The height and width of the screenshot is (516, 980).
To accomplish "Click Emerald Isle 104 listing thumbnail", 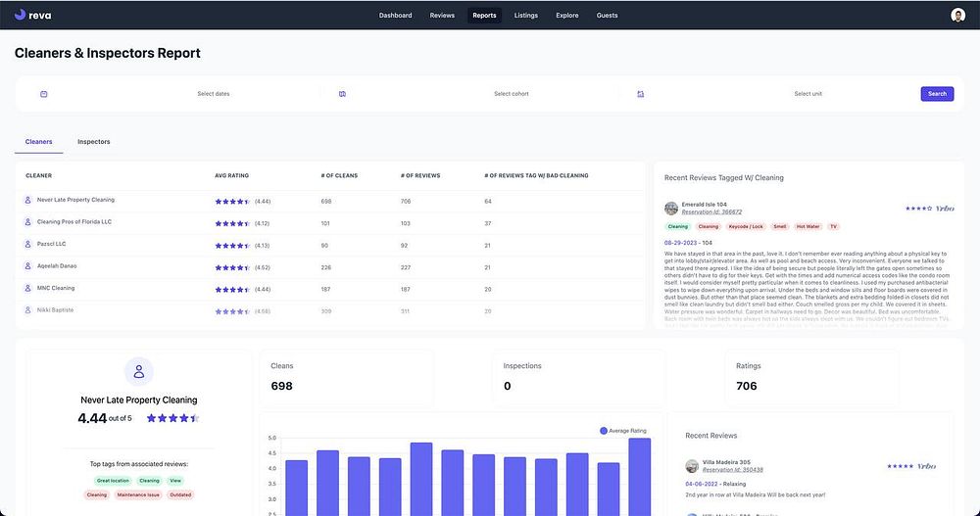I will 671,208.
